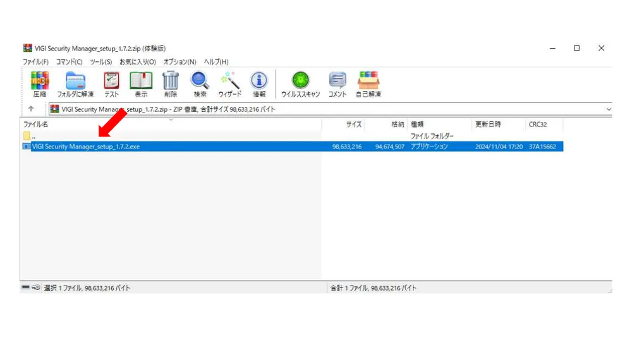632x364 pixels.
Task: Sort by the CRC32 column header
Action: 544,124
